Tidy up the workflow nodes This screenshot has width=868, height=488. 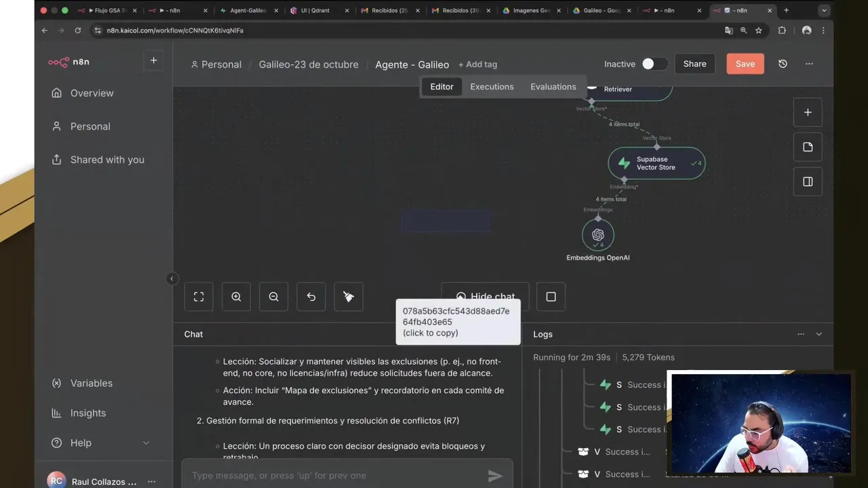point(349,297)
